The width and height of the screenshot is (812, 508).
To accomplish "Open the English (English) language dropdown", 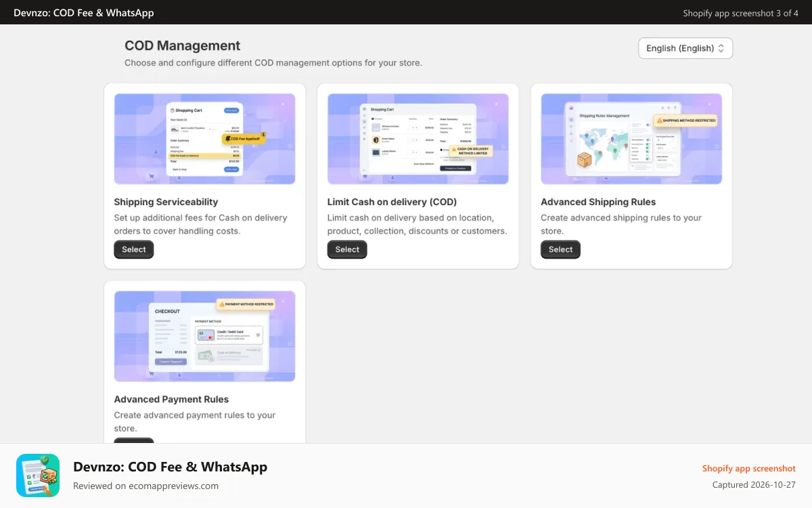I will tap(685, 48).
